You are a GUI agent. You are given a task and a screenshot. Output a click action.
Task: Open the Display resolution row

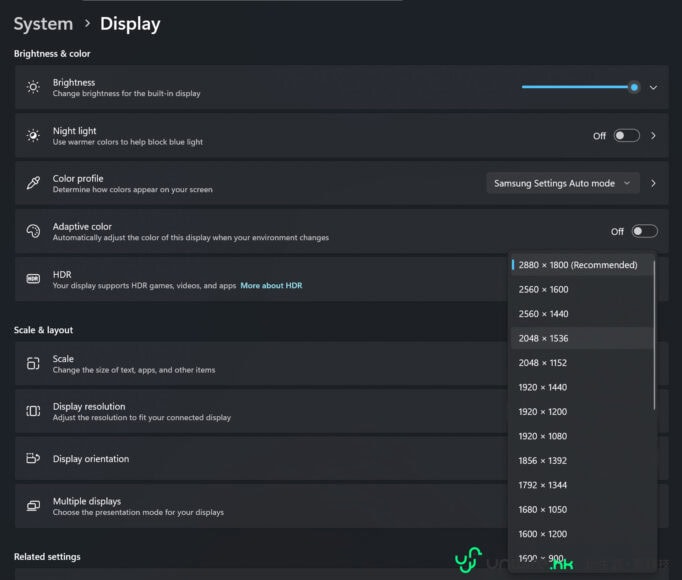[x=261, y=411]
